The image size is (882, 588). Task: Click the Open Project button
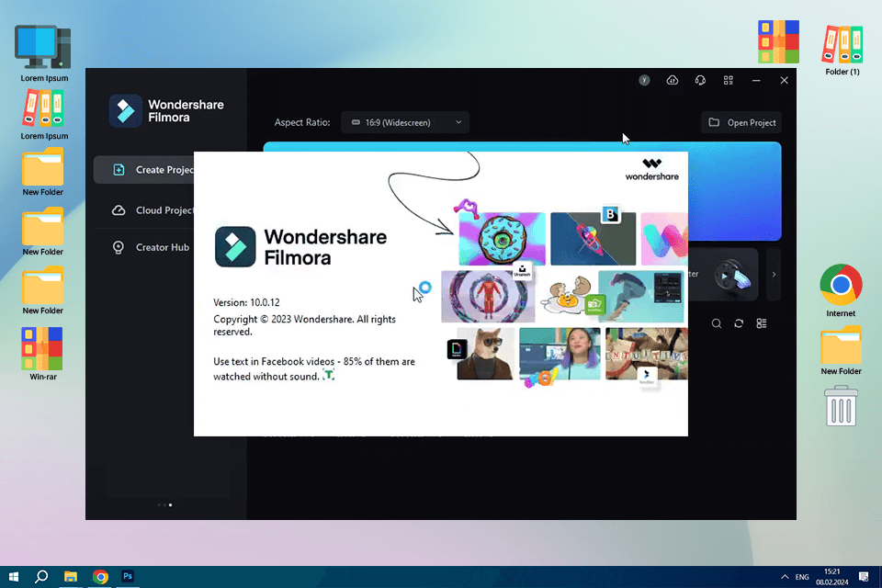(741, 122)
